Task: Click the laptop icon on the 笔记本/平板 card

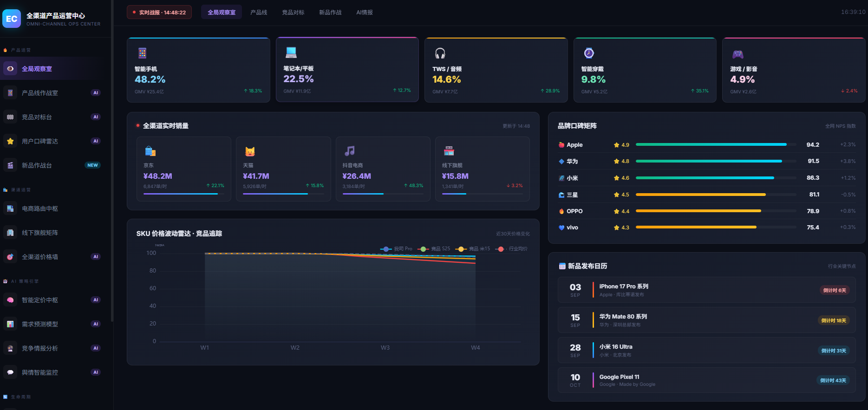Action: click(x=291, y=52)
